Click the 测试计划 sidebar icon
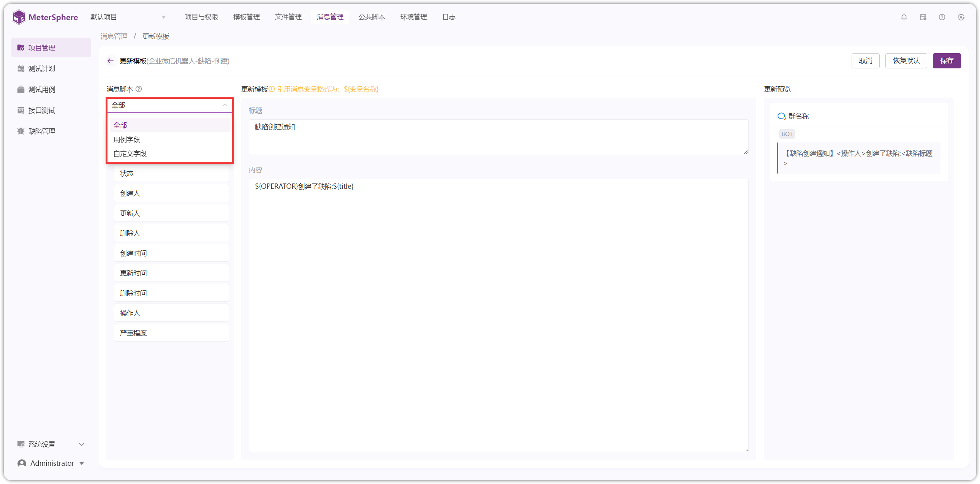980x484 pixels. [x=21, y=68]
